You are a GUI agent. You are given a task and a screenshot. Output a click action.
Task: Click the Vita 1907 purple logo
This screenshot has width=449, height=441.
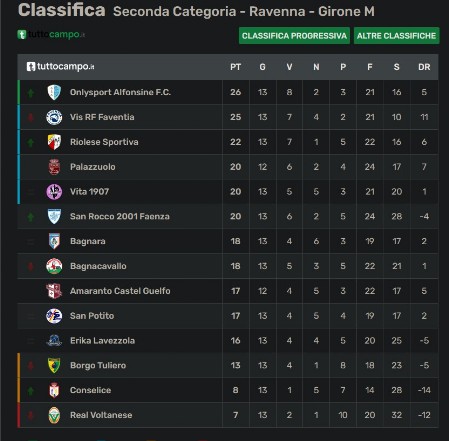[x=54, y=192]
